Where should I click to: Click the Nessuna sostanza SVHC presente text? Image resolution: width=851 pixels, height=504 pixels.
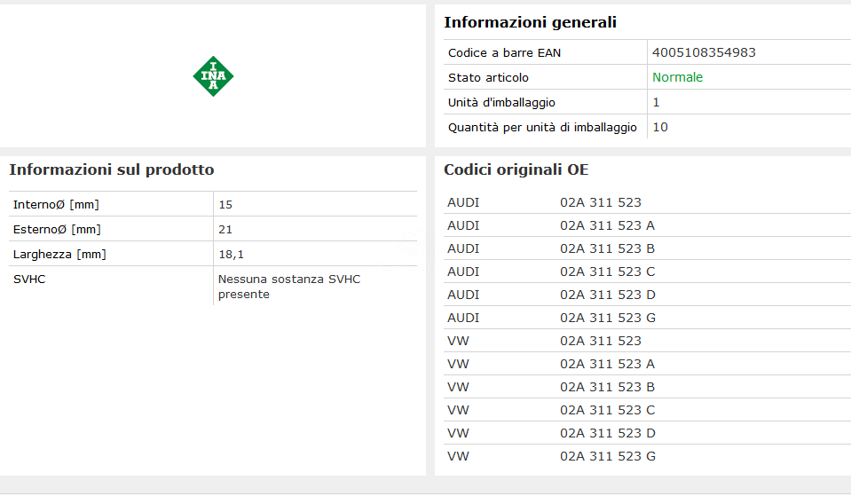click(288, 287)
